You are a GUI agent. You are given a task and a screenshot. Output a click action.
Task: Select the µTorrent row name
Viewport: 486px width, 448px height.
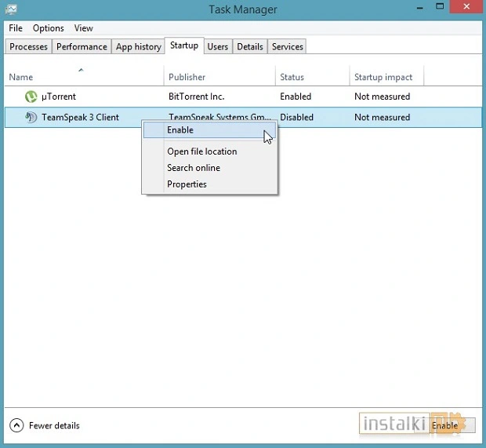pos(59,97)
